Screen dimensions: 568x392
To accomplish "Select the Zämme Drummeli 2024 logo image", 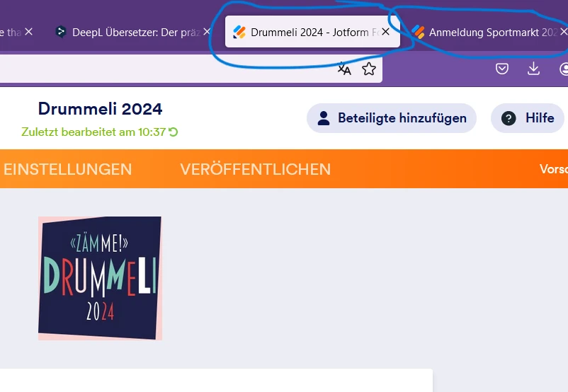I will click(100, 278).
